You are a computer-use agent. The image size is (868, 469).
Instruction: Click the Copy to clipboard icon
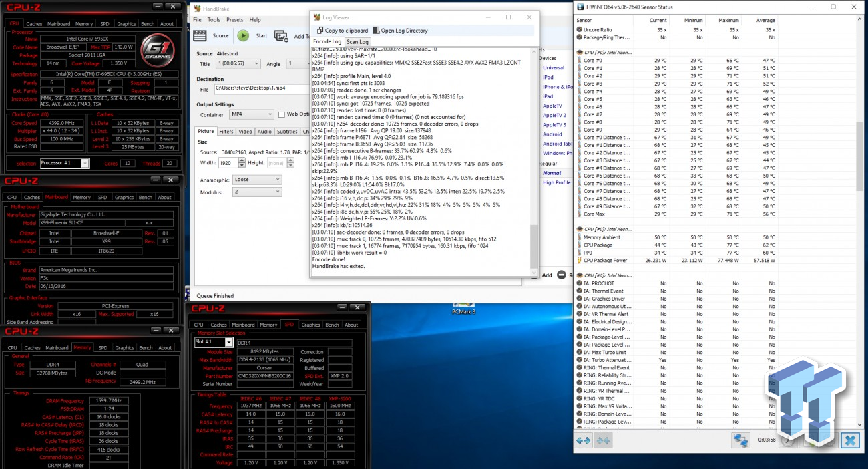pyautogui.click(x=320, y=31)
